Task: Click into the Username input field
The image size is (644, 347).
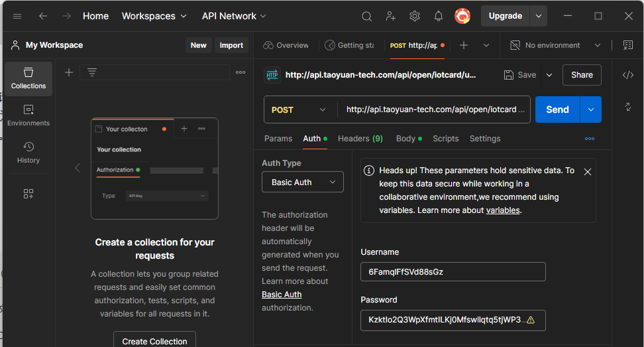Action: click(x=453, y=272)
